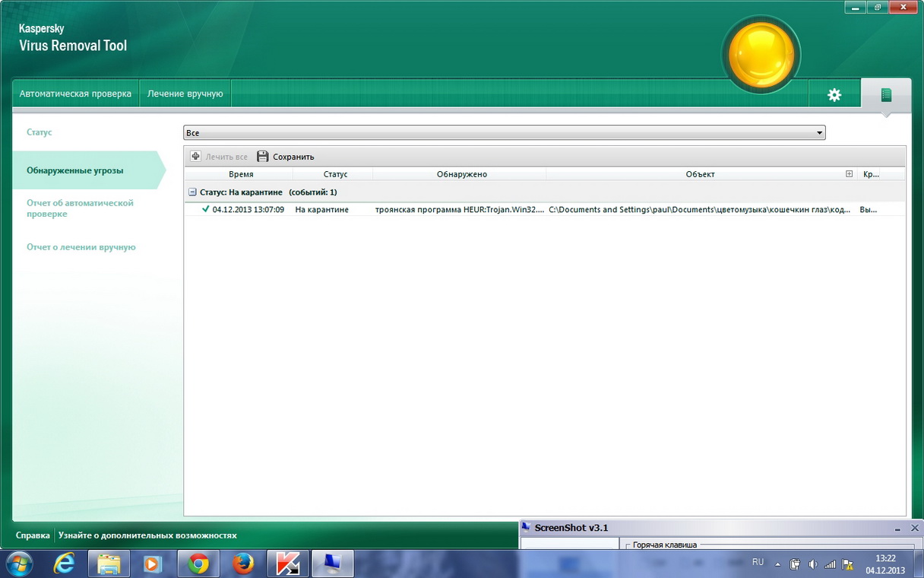Open Отчет об автоматической проверке report
The height and width of the screenshot is (578, 924).
80,208
